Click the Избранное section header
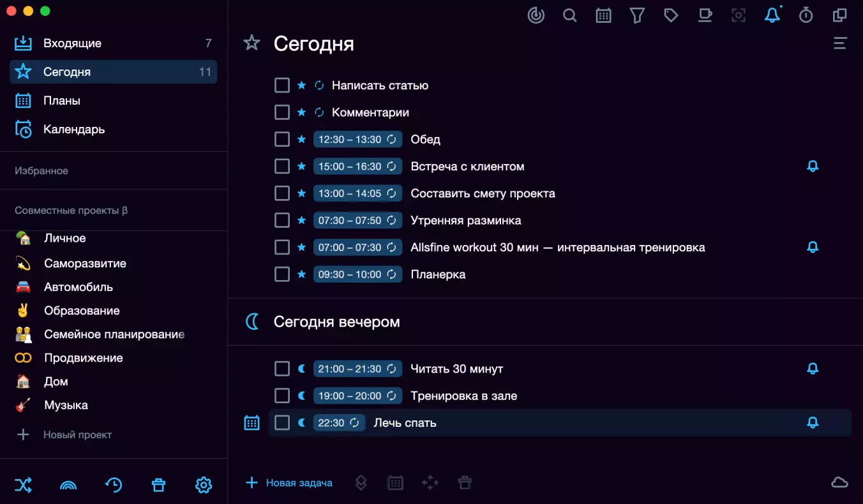Screen dimensions: 863x504 (41, 171)
